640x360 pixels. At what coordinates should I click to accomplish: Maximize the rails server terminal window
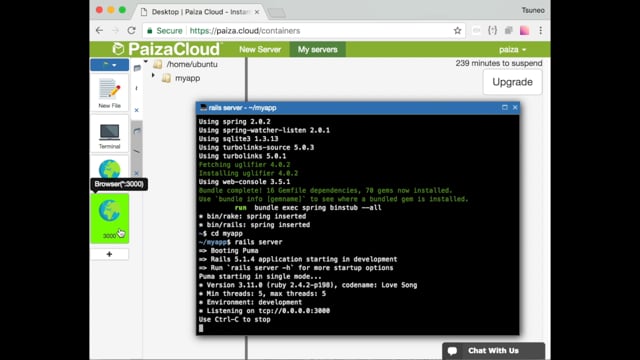505,107
